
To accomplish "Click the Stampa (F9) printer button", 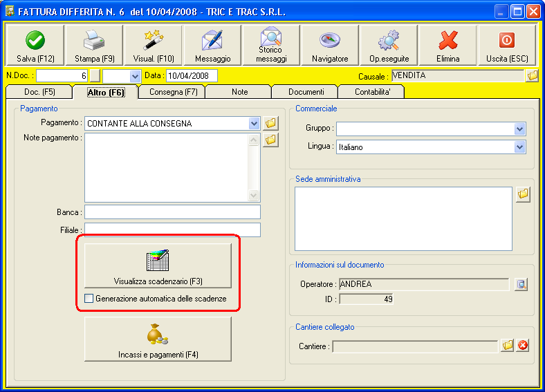I will click(94, 45).
